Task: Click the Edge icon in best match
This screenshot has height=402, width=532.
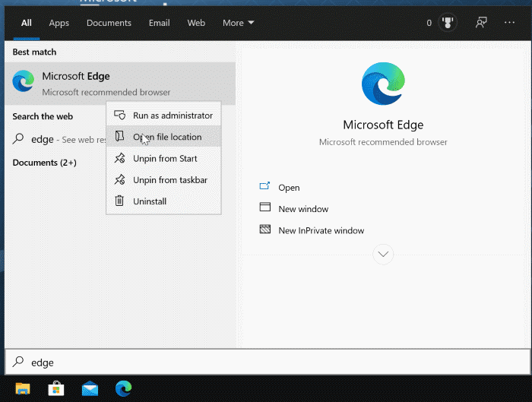Action: pyautogui.click(x=24, y=81)
